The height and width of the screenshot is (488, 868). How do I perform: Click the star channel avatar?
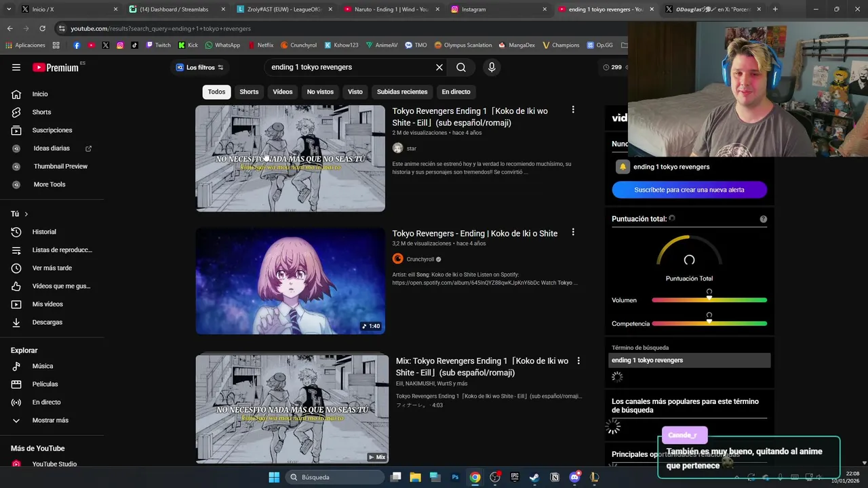(397, 148)
